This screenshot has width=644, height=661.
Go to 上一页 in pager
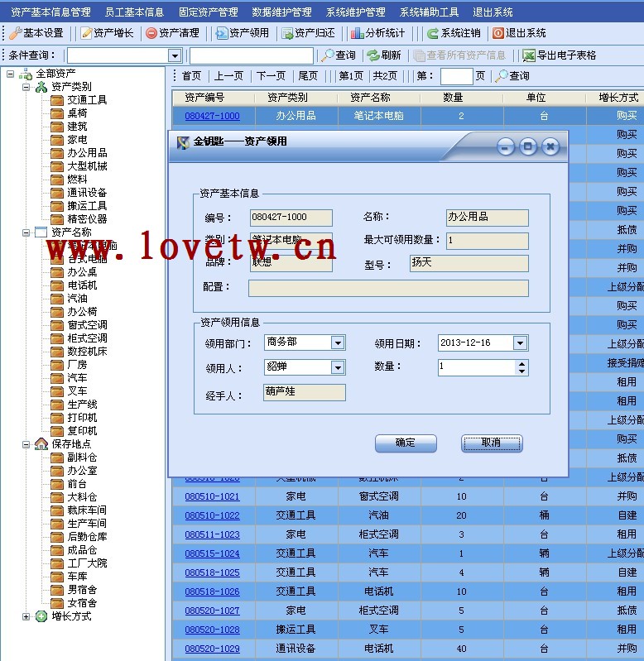click(x=229, y=76)
